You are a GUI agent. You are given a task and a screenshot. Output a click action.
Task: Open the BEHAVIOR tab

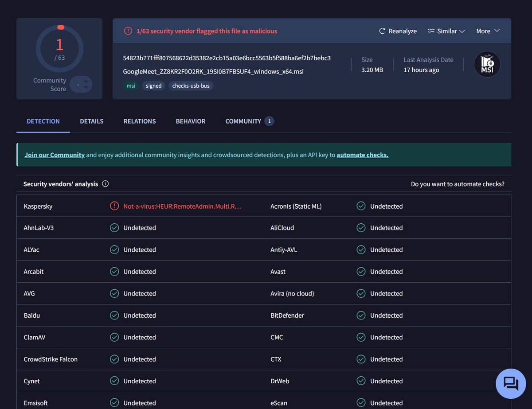(191, 121)
